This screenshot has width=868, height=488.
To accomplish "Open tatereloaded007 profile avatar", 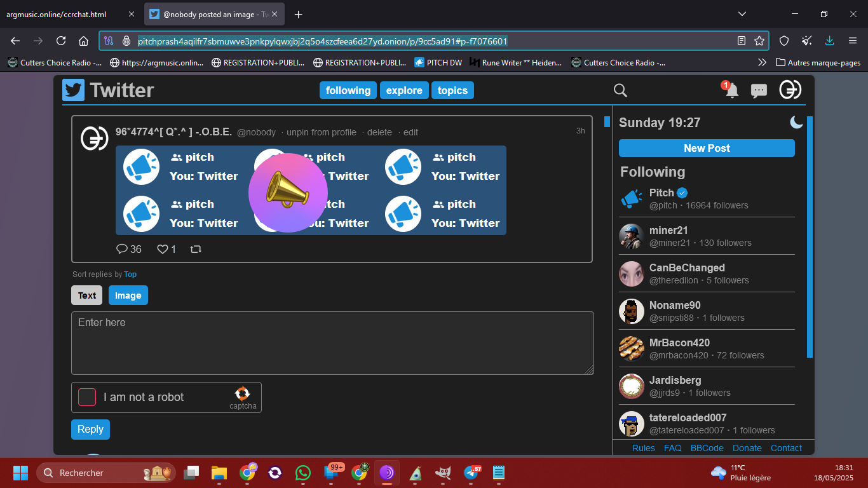I will coord(631,423).
